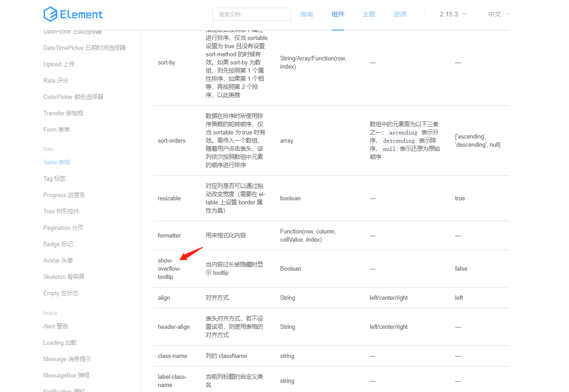This screenshot has width=569, height=392.
Task: Open the Table 表格 documentation page
Action: click(56, 162)
